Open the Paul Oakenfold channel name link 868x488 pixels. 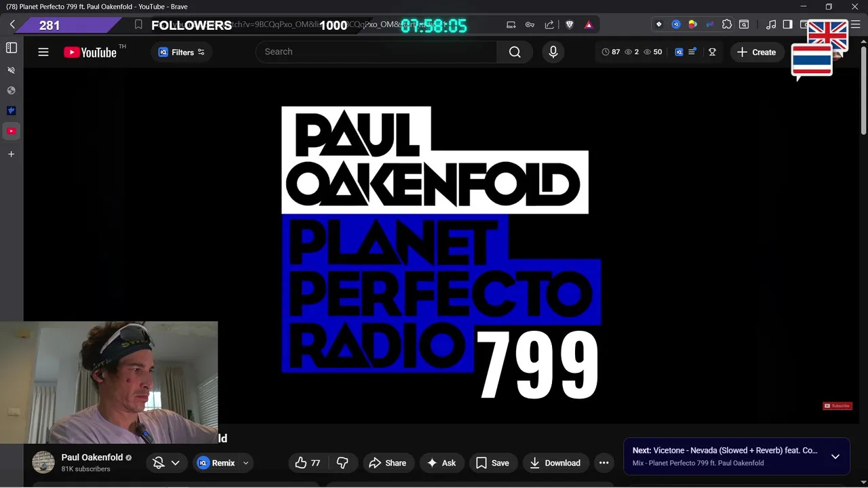(x=92, y=457)
